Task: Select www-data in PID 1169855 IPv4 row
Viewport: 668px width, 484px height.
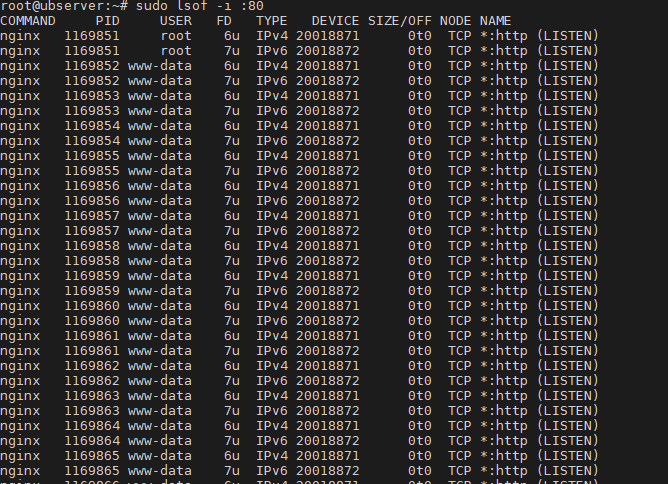Action: (160, 156)
